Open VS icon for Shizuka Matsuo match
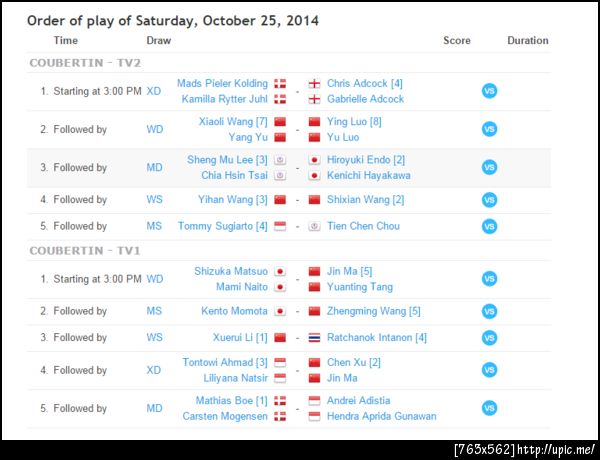Image resolution: width=600 pixels, height=460 pixels. click(489, 278)
